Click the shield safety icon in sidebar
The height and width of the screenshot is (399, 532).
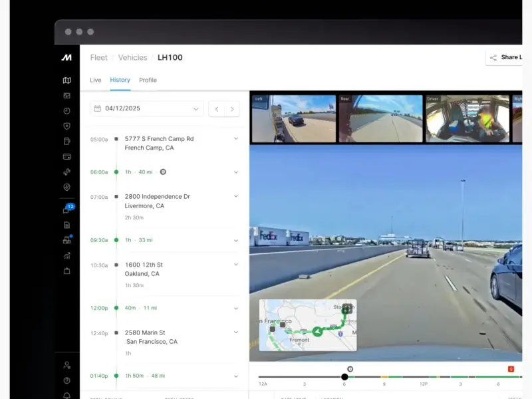(x=66, y=126)
